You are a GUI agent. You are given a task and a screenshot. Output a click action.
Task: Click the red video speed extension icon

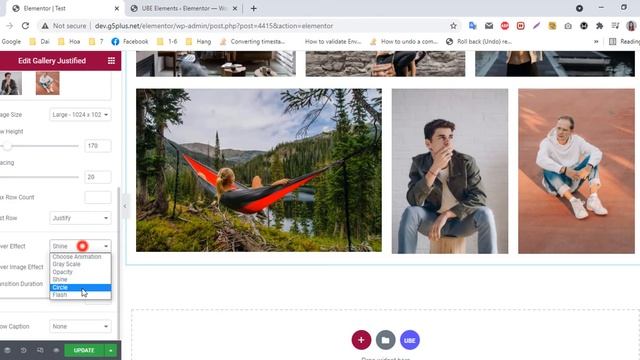[520, 26]
